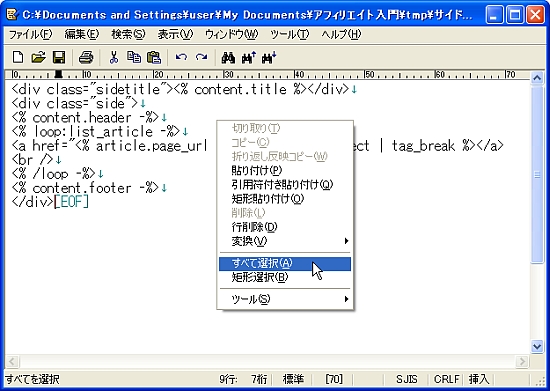The image size is (550, 391).
Task: Choose 引用符付き貼り付け(Q) in the context menu
Action: click(285, 184)
